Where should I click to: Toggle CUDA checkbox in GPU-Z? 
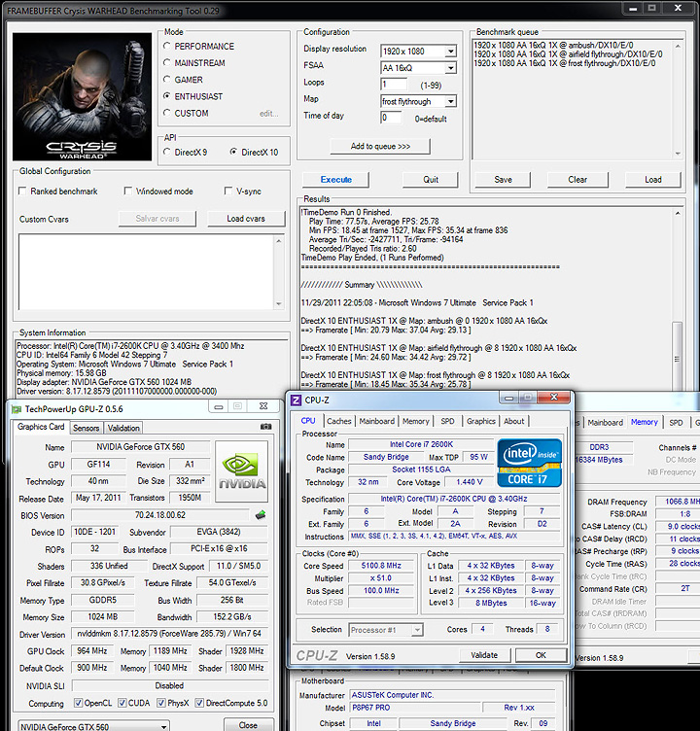[122, 703]
